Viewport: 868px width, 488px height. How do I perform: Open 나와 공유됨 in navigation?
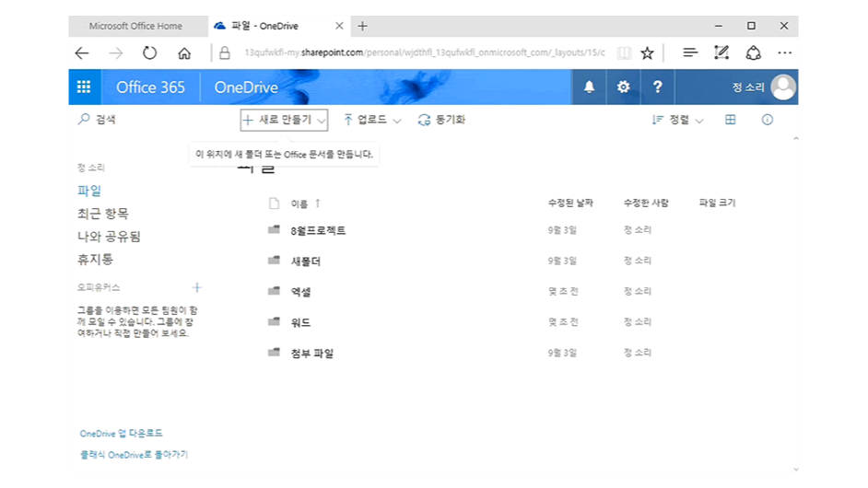(109, 237)
